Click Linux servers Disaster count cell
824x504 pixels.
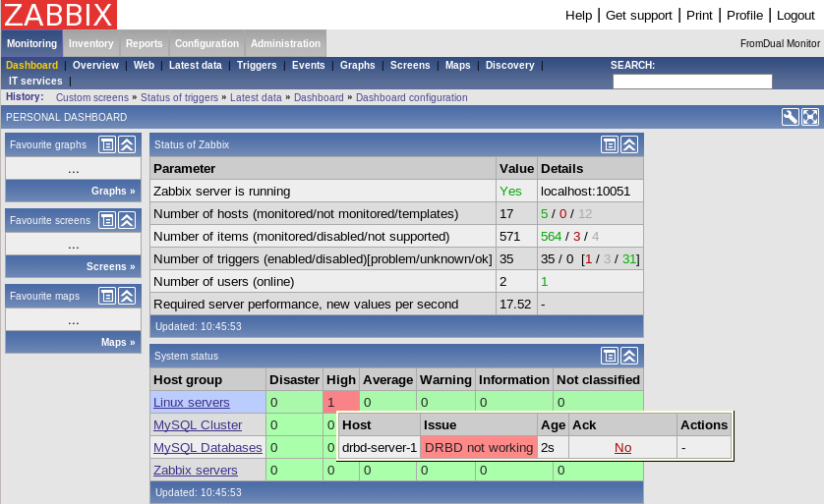click(294, 402)
